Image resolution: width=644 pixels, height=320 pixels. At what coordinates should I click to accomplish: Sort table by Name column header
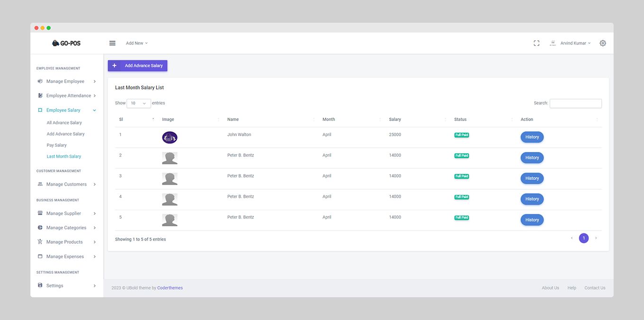pos(271,119)
